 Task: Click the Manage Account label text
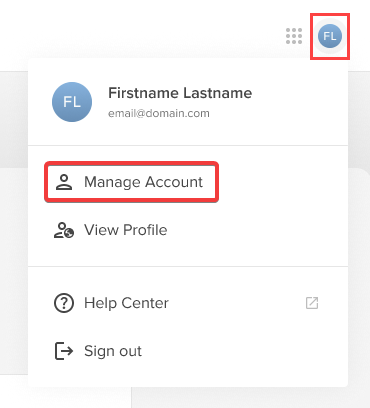tap(143, 182)
